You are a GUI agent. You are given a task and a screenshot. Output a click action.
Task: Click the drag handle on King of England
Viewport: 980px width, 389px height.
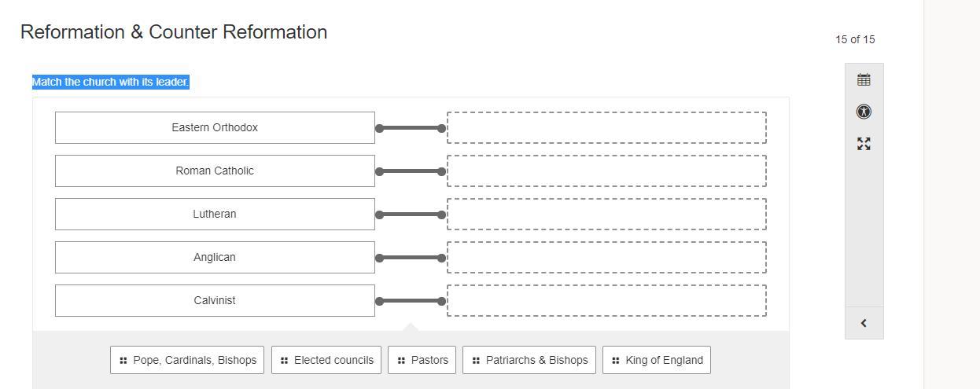point(615,361)
